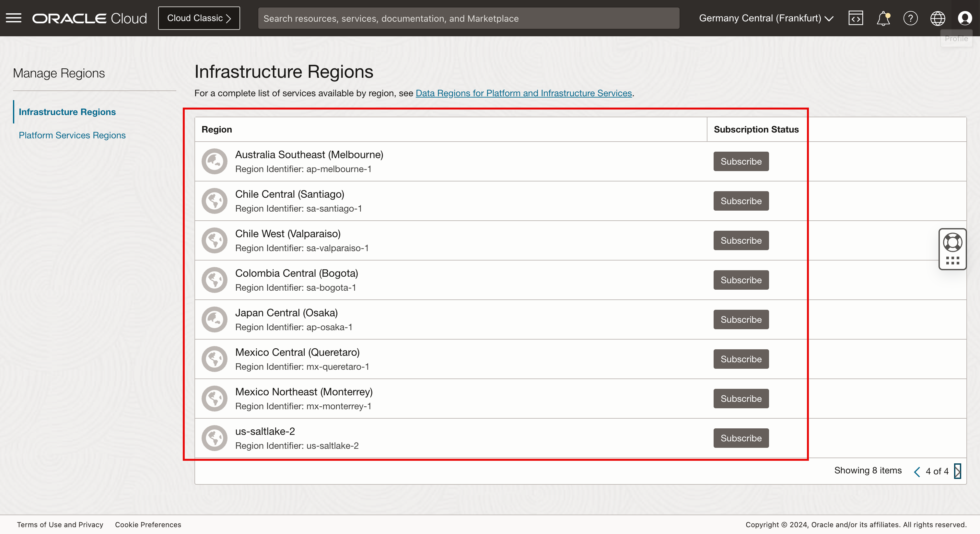Open the notifications bell

pyautogui.click(x=883, y=18)
